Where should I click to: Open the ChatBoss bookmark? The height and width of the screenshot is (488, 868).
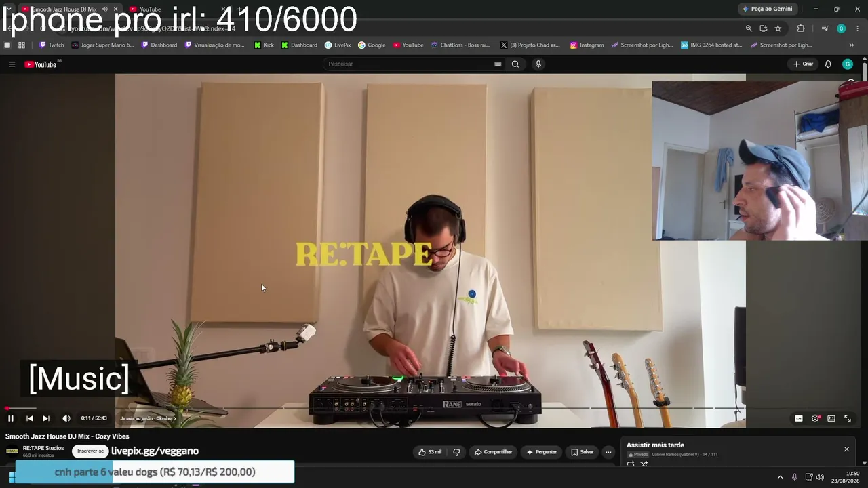(x=460, y=45)
